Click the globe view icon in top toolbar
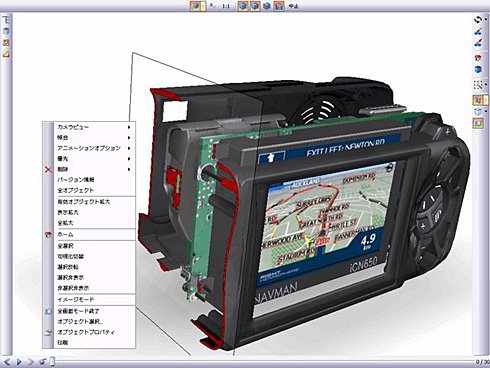This screenshot has width=490, height=368. (195, 6)
